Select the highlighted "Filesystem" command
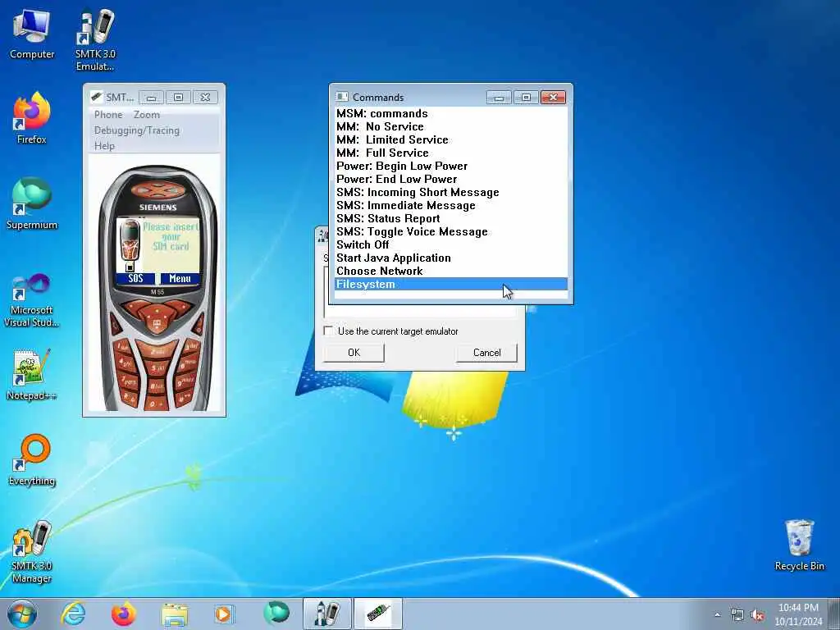 (x=451, y=284)
